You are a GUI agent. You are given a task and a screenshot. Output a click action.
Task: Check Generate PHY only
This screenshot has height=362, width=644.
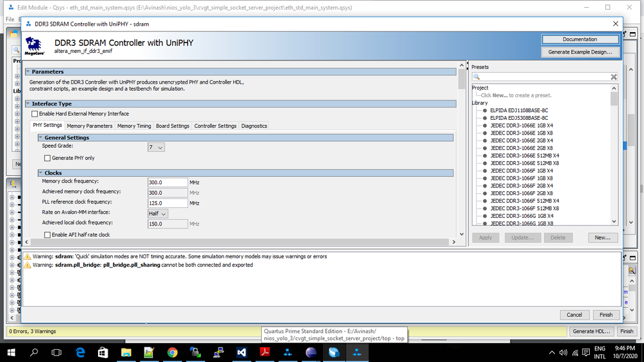tap(48, 158)
